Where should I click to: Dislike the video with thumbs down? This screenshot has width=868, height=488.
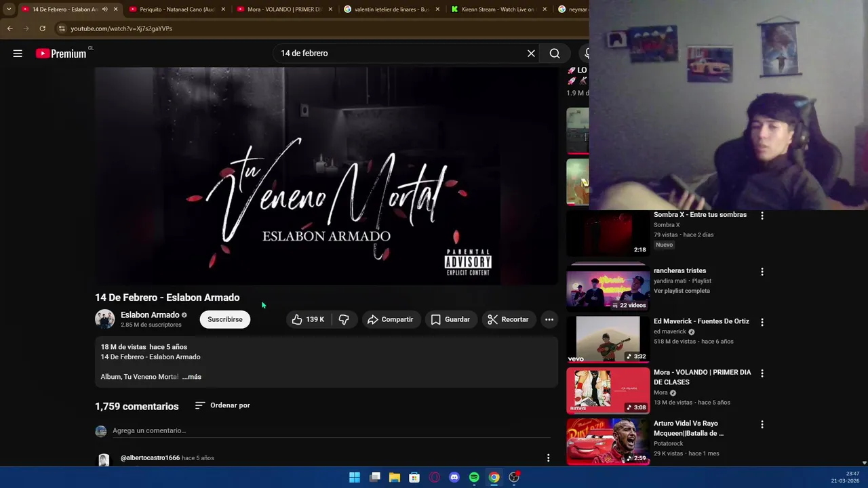[344, 319]
